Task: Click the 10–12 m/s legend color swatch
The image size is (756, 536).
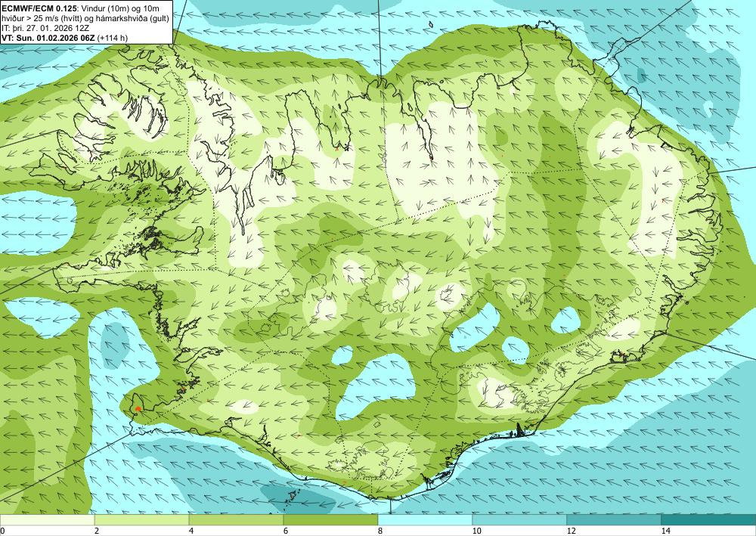Action: (520, 520)
